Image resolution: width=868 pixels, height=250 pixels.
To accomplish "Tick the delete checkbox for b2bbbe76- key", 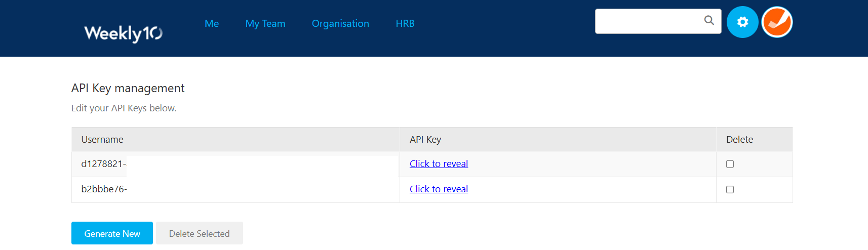I will 730,189.
